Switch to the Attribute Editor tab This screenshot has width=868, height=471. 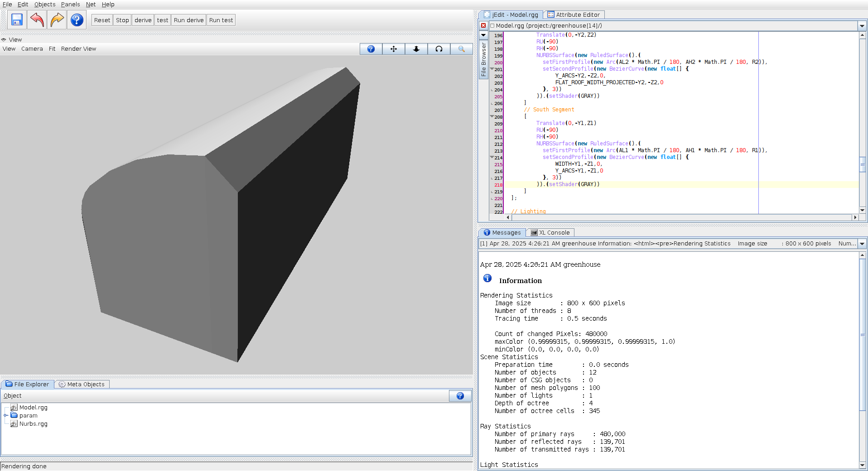(x=574, y=14)
